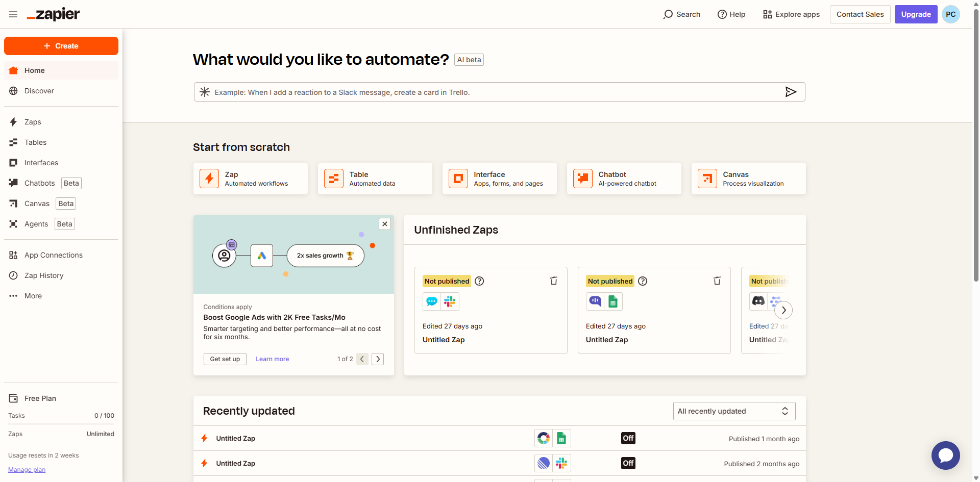
Task: Click the orange Create button
Action: tap(61, 46)
